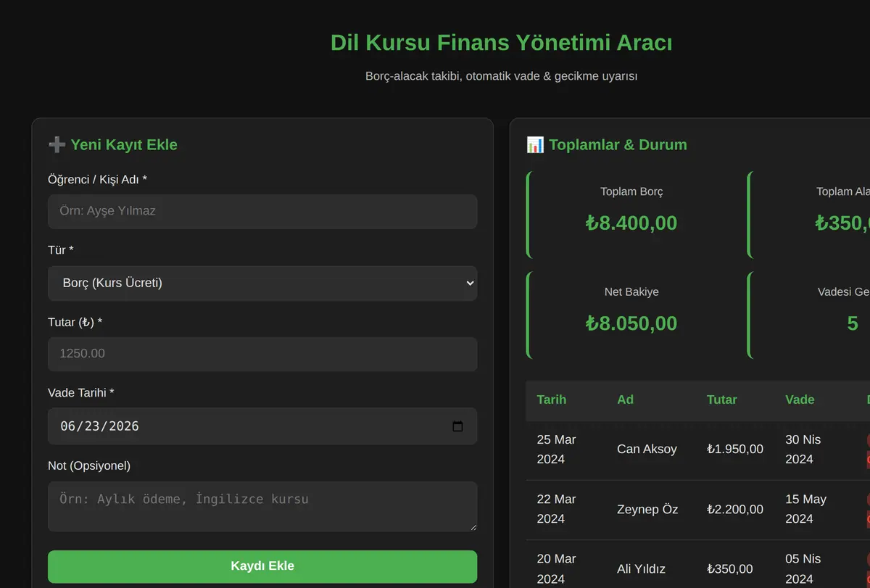Viewport: 870px width, 588px height.
Task: Click the ₺1.950,00 amount cell
Action: tap(735, 449)
